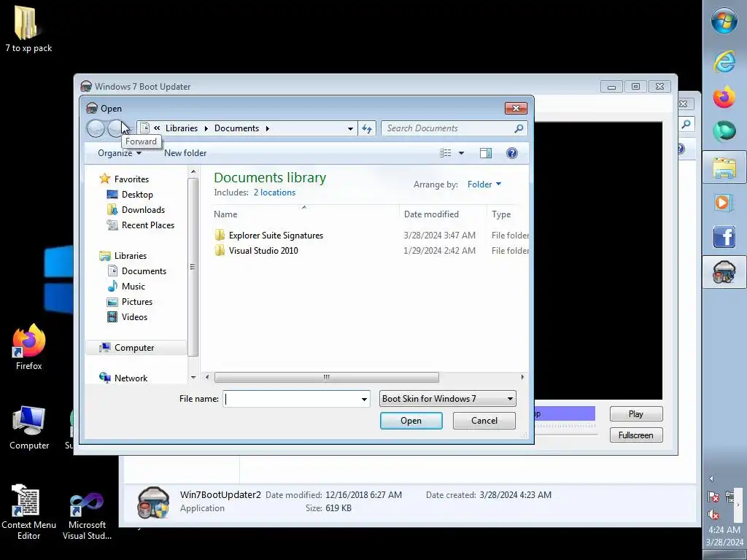
Task: Open the Start orb on the taskbar
Action: (724, 20)
